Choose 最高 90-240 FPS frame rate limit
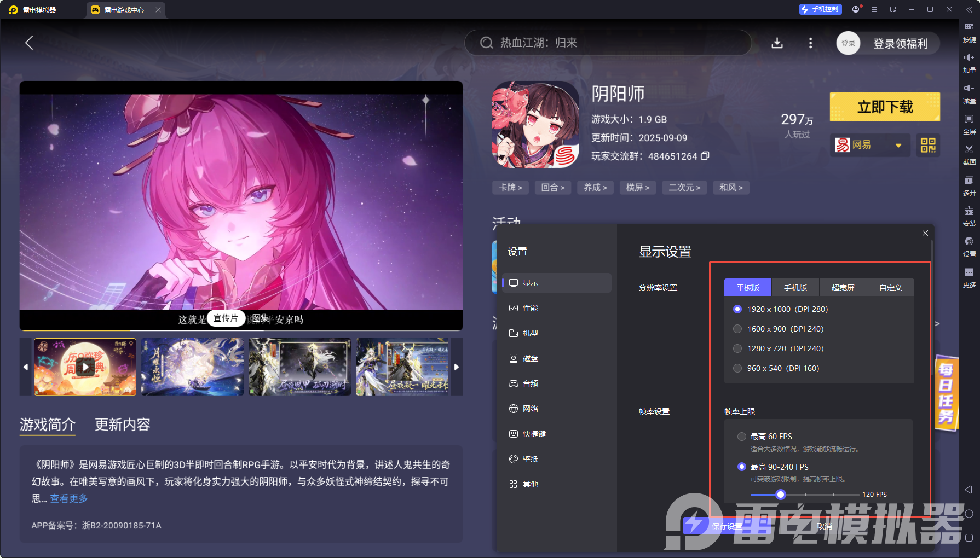This screenshot has width=980, height=558. pyautogui.click(x=774, y=467)
